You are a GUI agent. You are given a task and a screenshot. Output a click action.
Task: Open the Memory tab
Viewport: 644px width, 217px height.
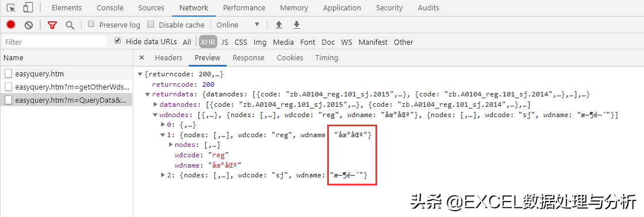pos(294,8)
